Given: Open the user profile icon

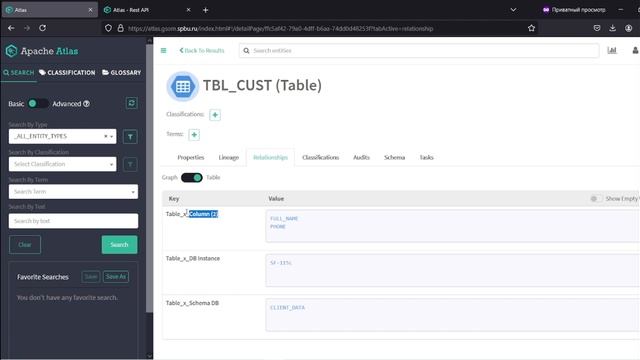Looking at the screenshot, I should (x=636, y=50).
